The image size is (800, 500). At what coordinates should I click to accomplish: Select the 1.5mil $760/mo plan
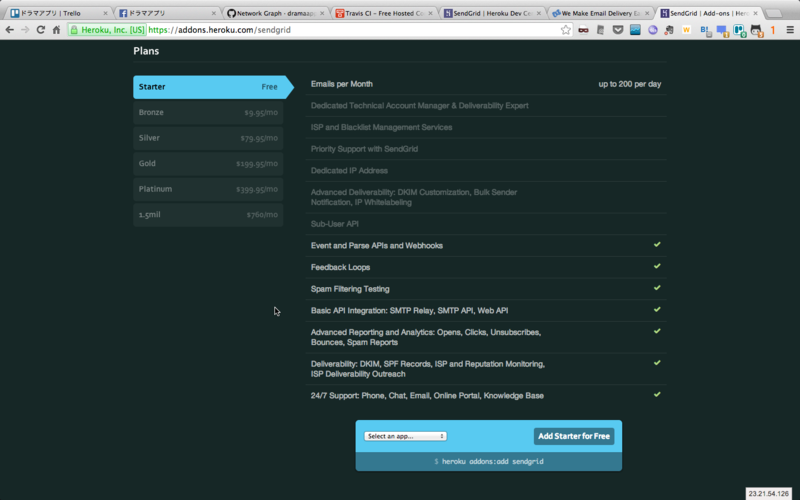(208, 214)
